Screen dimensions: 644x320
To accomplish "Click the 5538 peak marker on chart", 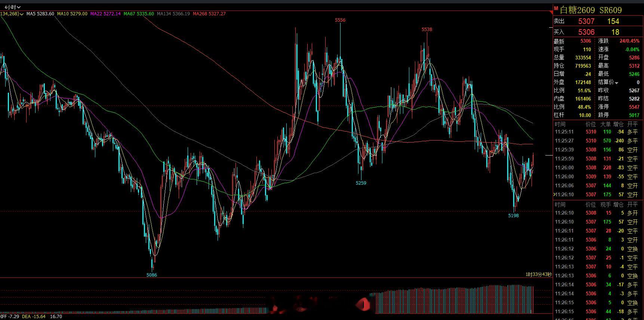I will 427,29.
